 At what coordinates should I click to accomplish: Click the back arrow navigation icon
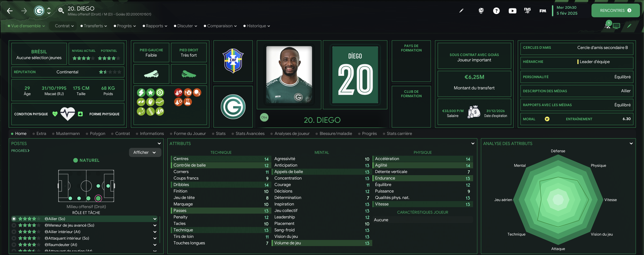[10, 11]
